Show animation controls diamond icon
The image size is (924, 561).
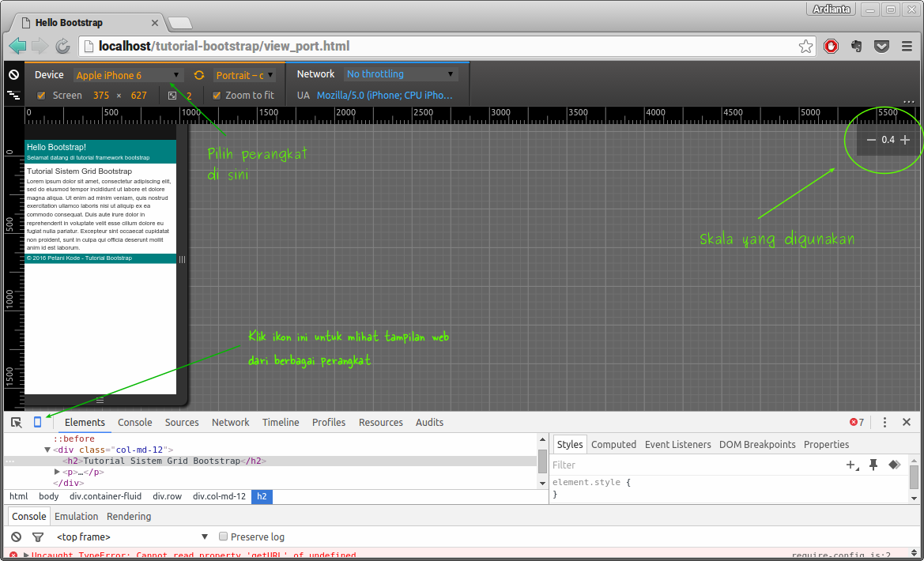click(x=895, y=465)
